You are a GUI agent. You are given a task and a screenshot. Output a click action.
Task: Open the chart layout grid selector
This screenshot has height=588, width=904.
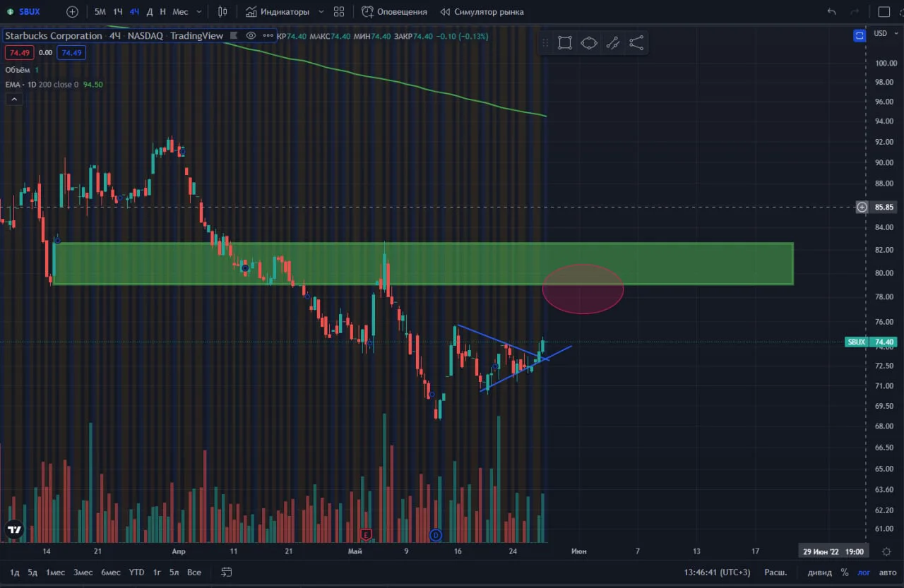[339, 12]
